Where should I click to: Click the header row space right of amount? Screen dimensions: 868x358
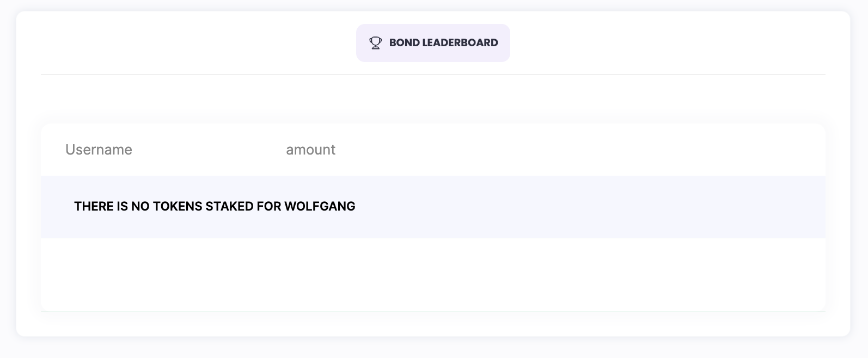[x=572, y=150]
